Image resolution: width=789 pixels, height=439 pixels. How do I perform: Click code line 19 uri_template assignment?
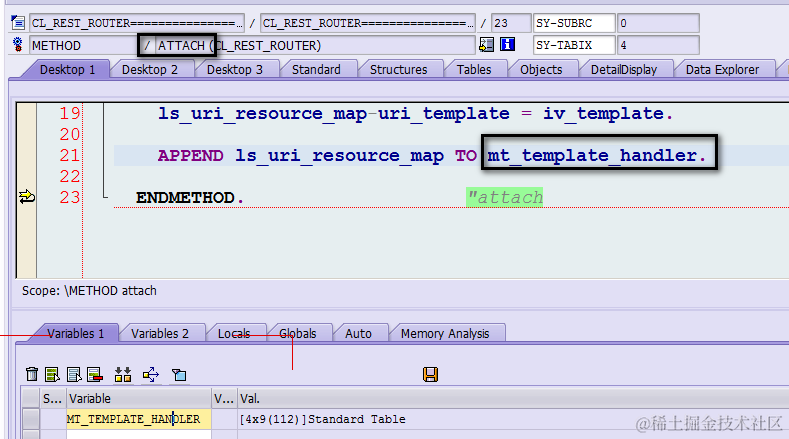click(416, 114)
